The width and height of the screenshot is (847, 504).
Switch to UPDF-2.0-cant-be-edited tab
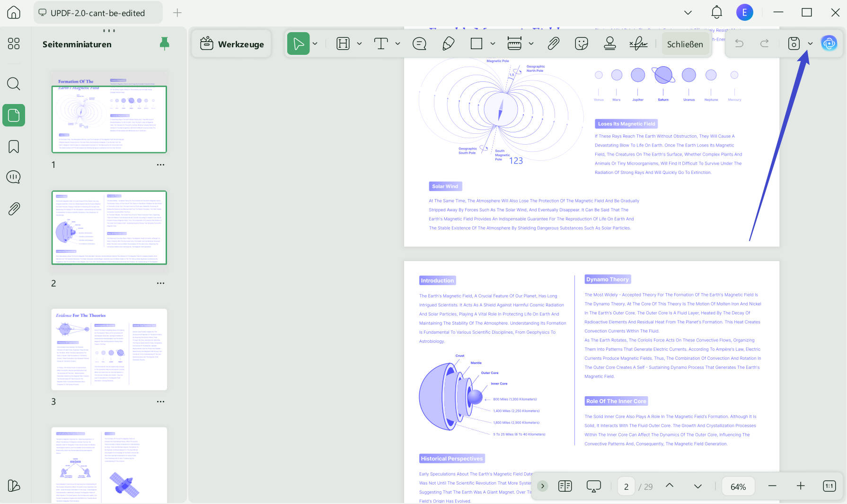pos(98,13)
